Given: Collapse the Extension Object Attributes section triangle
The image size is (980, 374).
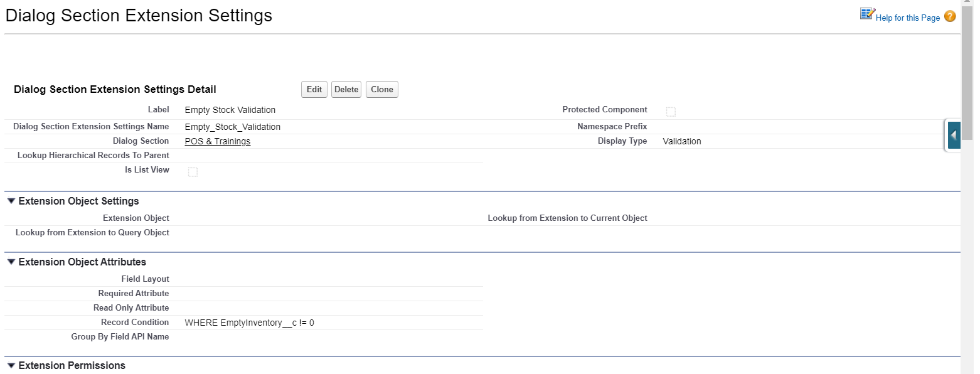Looking at the screenshot, I should (x=11, y=262).
